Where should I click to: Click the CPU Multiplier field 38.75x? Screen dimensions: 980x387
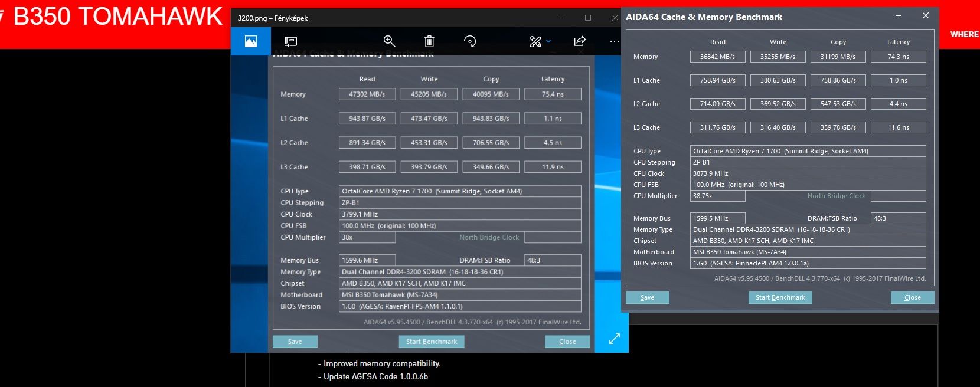point(718,196)
